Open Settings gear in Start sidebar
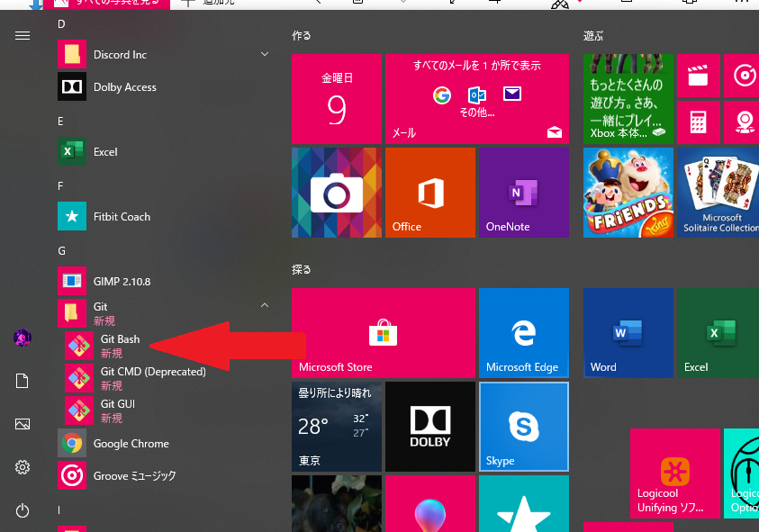This screenshot has height=532, width=759. (23, 467)
